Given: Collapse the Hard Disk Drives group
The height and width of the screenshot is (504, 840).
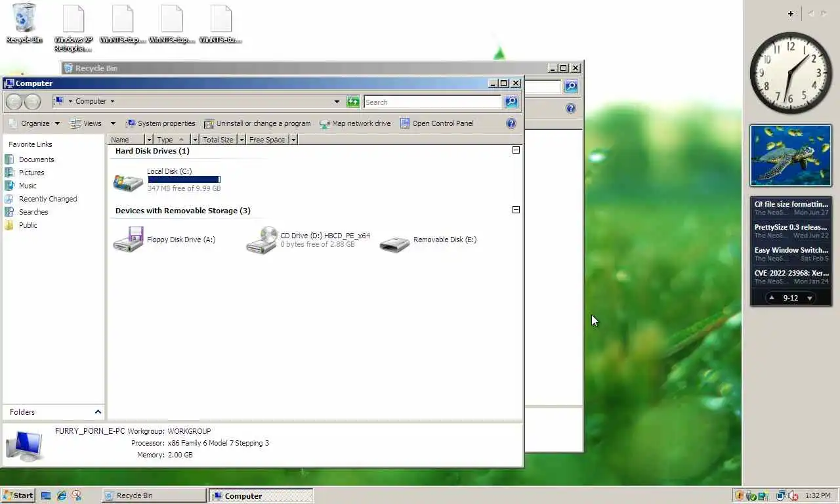Looking at the screenshot, I should click(516, 150).
